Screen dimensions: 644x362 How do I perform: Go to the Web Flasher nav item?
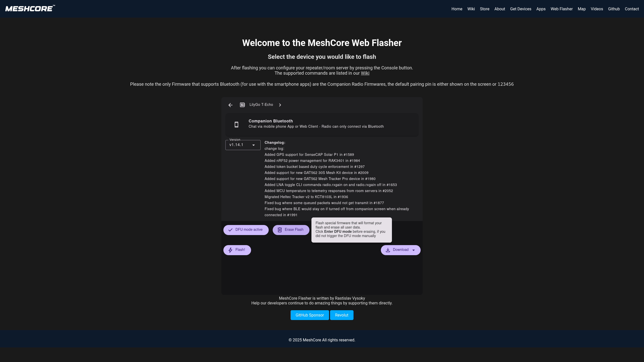pyautogui.click(x=561, y=9)
